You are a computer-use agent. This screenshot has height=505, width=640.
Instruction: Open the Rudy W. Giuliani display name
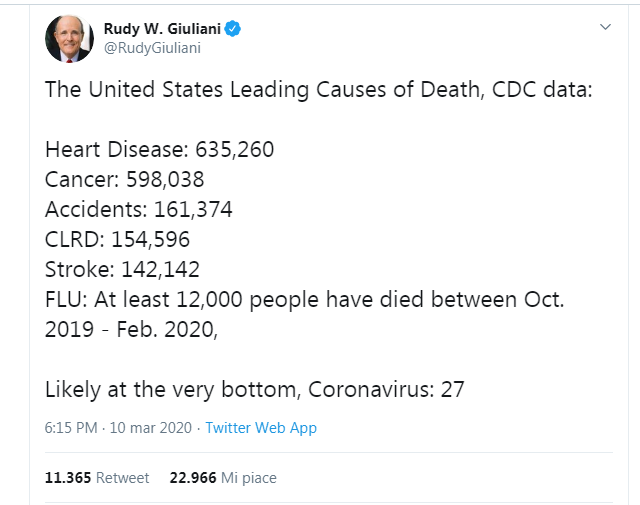point(162,29)
